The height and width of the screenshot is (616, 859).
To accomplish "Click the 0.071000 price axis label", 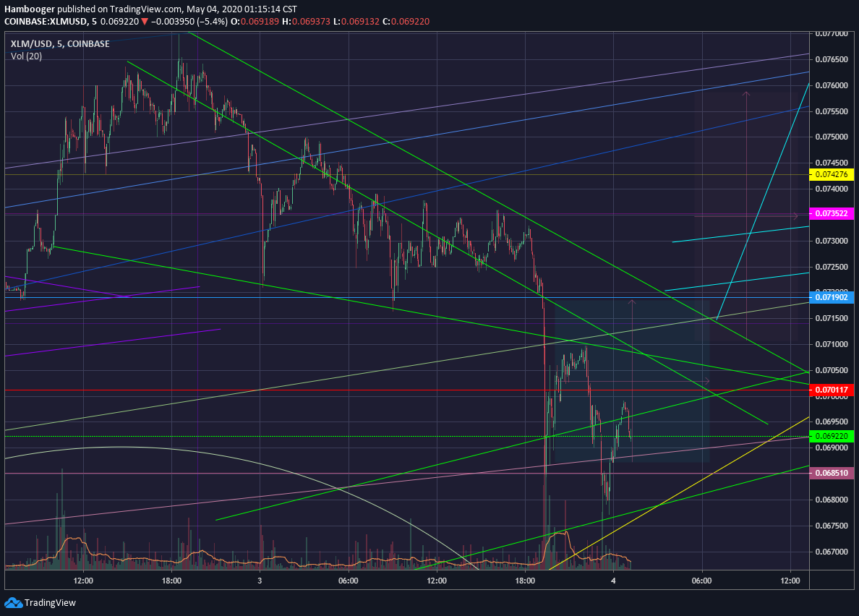I will pos(831,344).
